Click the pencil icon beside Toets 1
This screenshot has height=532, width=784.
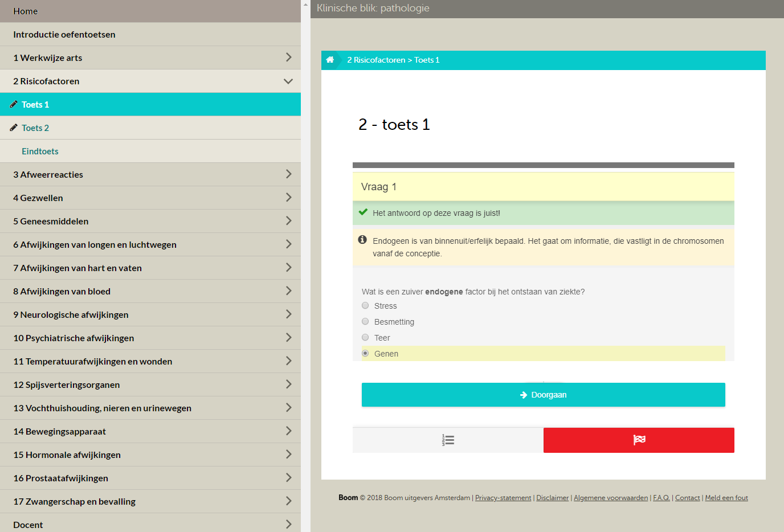14,104
